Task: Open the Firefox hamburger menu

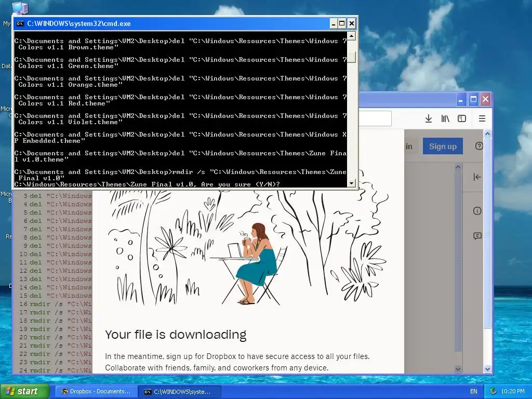Action: (482, 118)
